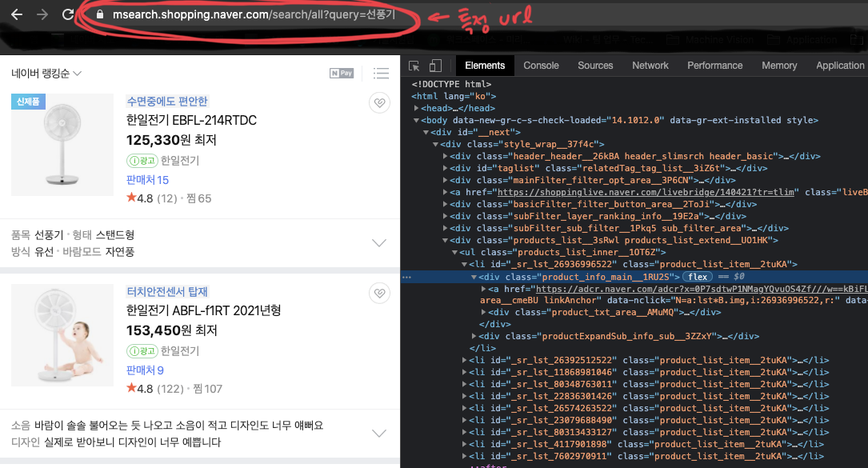Expand the li _sr_lst_22836301426 node
Image resolution: width=868 pixels, height=468 pixels.
tap(465, 396)
